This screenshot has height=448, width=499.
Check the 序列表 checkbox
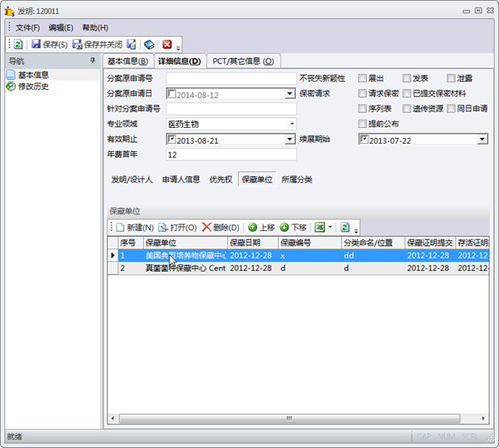tap(362, 108)
